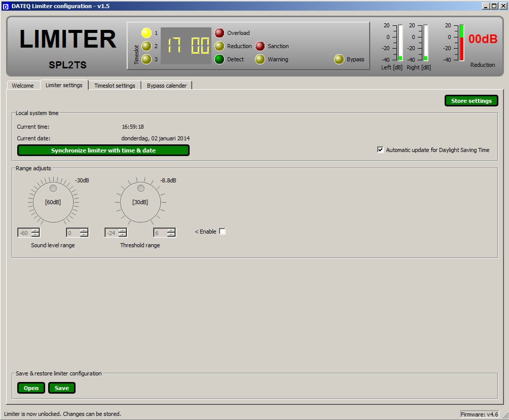Close the DATEQ Limiter configuration window
The width and height of the screenshot is (509, 420).
(503, 6)
